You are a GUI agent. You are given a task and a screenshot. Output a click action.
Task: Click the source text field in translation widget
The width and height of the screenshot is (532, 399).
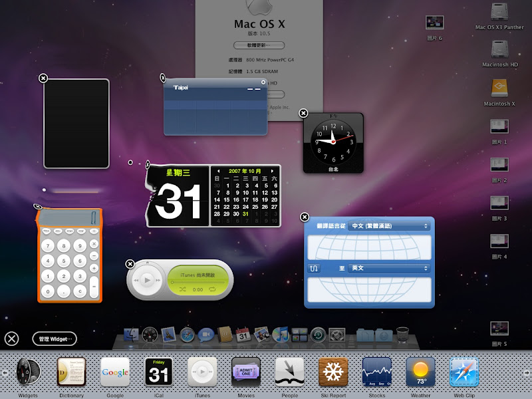tap(369, 247)
